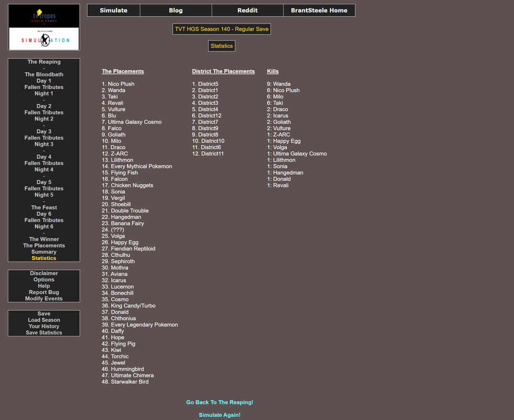Open The Placements in sidebar
Screen dimensions: 514x420
coord(44,246)
